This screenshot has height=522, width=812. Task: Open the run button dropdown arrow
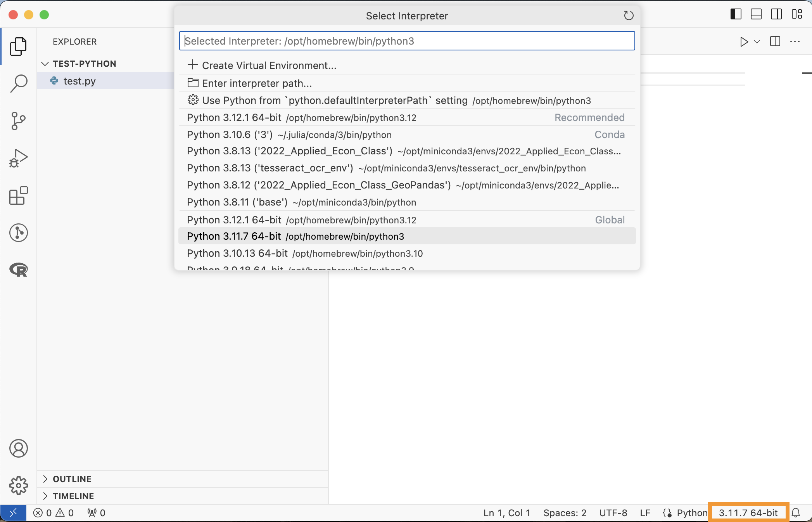click(757, 41)
